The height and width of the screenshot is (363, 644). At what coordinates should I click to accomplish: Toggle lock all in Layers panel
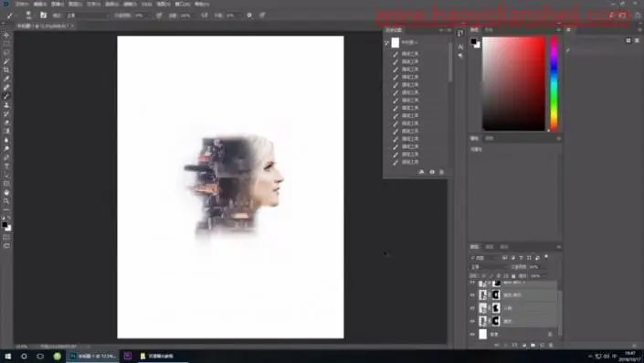coord(513,276)
